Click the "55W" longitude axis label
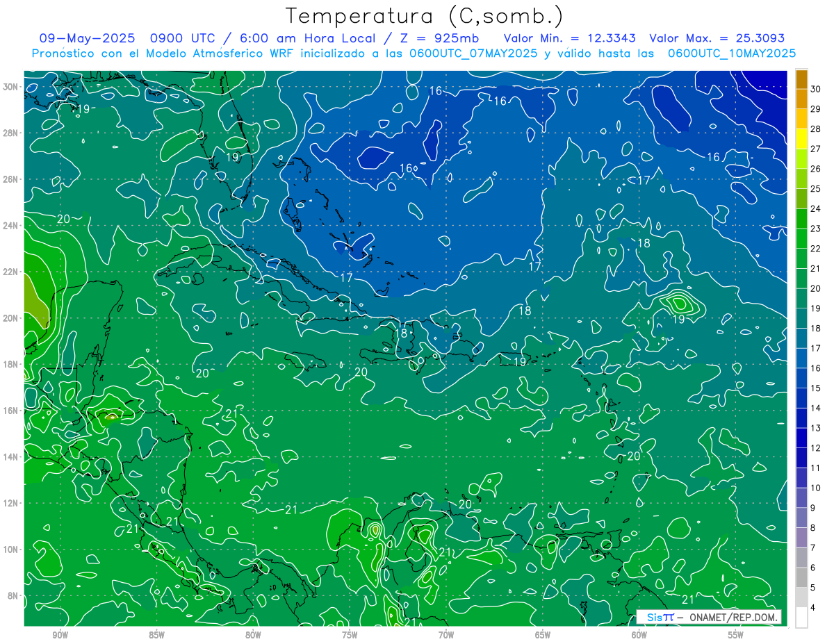834x644 pixels. tap(736, 635)
